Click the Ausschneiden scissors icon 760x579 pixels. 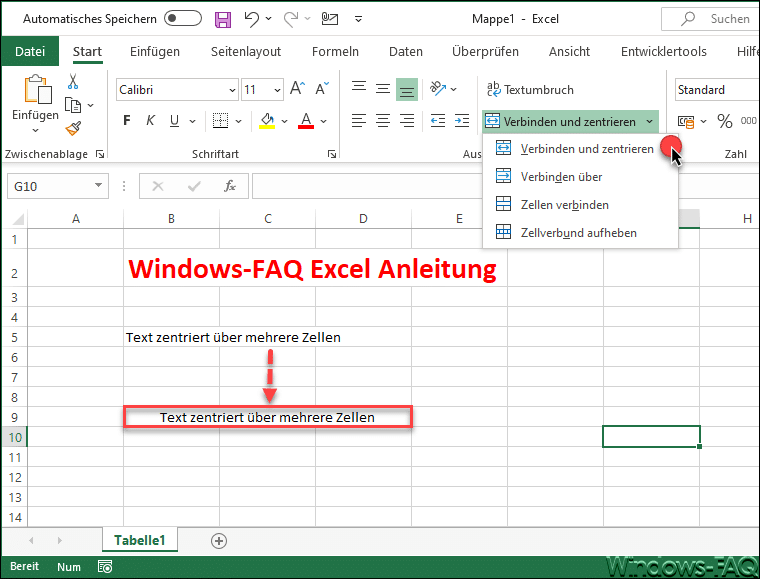[73, 81]
